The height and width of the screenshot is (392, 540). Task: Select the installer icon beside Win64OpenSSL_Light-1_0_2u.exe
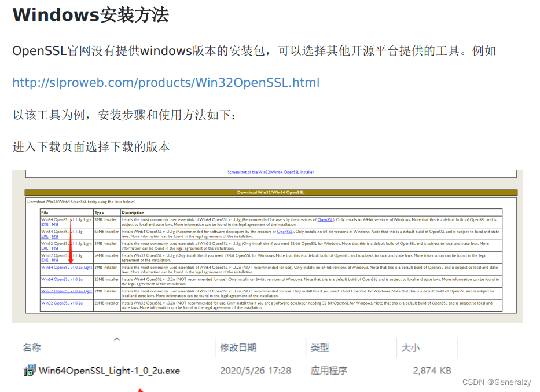pos(30,371)
